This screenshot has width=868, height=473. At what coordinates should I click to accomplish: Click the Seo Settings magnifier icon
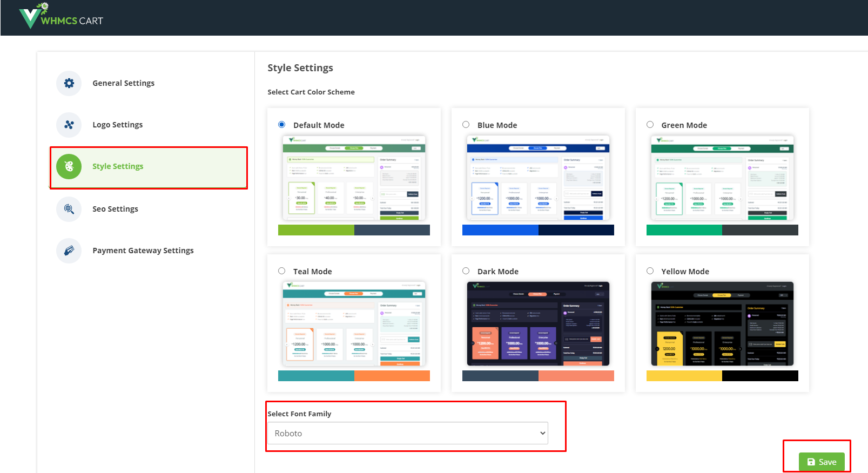coord(69,209)
